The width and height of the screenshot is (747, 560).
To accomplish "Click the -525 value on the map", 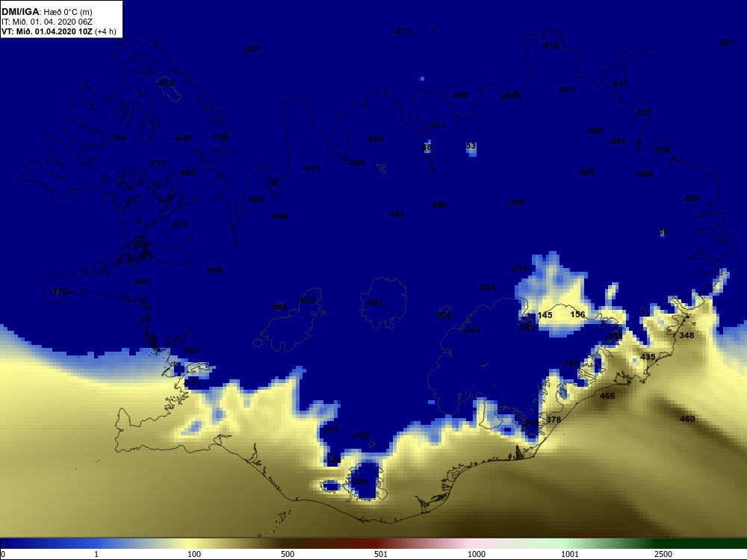I will point(307,300).
